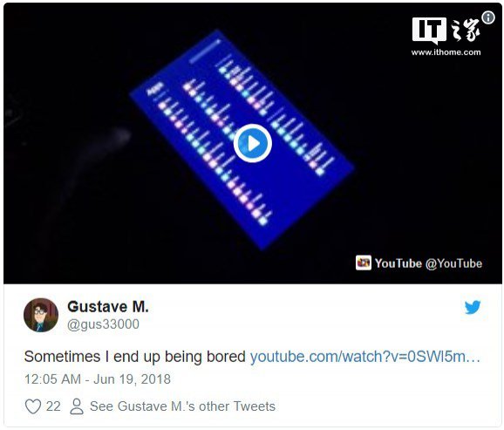504x430 pixels.
Task: Play the embedded YouTube video
Action: tap(253, 143)
